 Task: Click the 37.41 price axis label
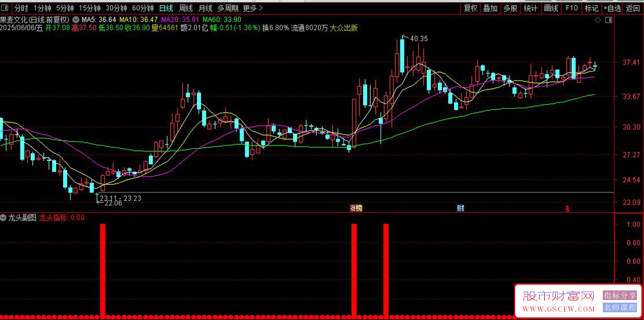click(631, 63)
